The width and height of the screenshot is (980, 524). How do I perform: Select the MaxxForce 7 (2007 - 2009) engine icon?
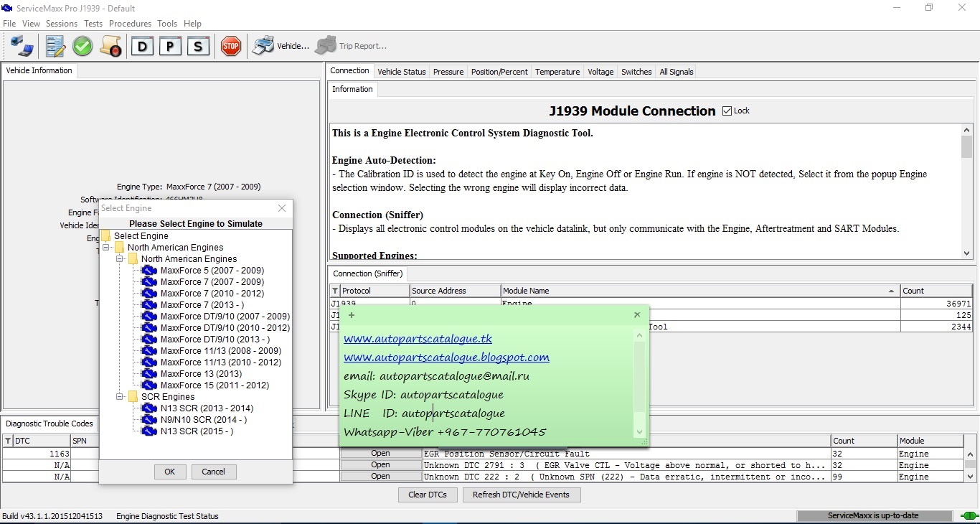(149, 282)
